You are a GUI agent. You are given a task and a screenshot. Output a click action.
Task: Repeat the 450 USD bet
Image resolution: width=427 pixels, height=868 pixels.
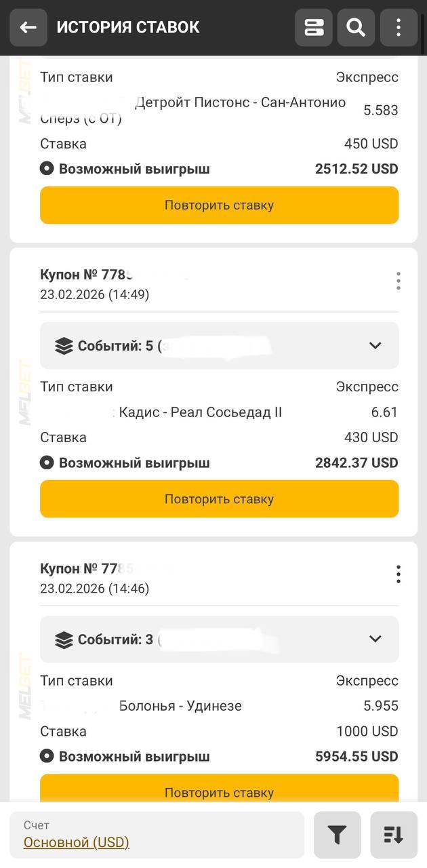219,205
